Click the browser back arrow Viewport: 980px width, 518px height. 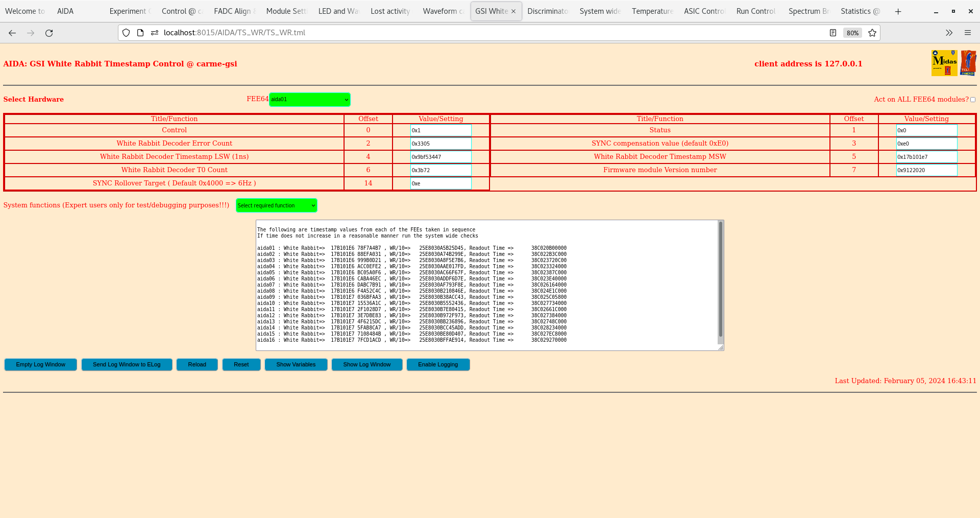tap(12, 33)
